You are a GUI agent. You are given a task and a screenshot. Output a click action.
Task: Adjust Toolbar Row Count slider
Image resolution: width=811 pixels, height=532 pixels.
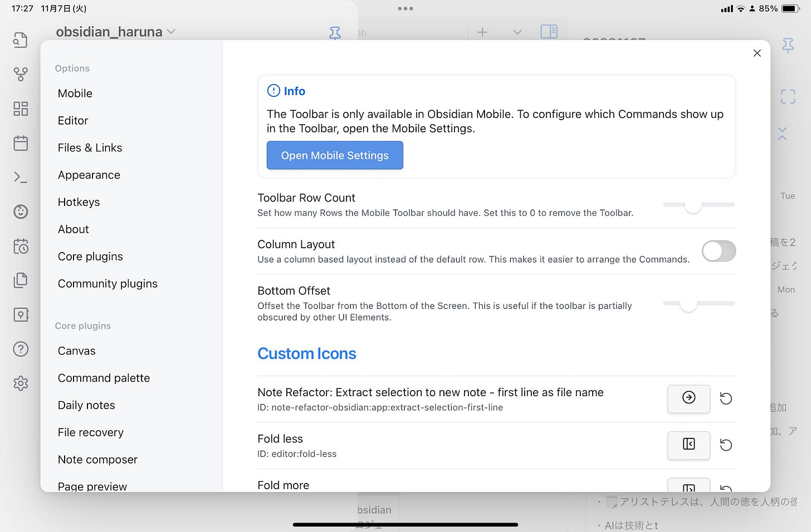[698, 205]
